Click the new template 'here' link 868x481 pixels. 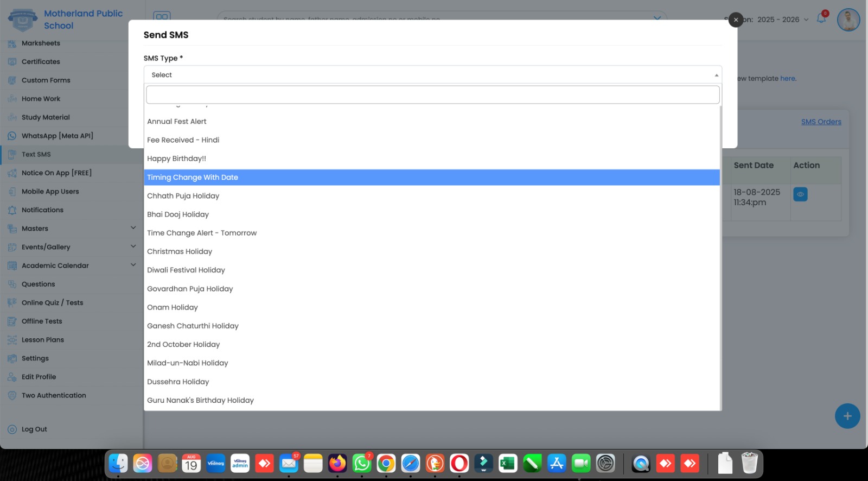tap(787, 79)
